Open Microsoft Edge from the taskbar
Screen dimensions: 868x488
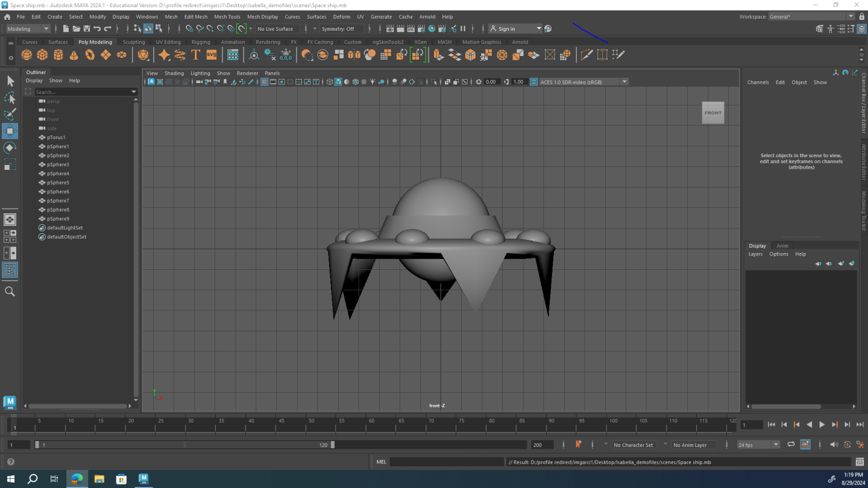77,479
